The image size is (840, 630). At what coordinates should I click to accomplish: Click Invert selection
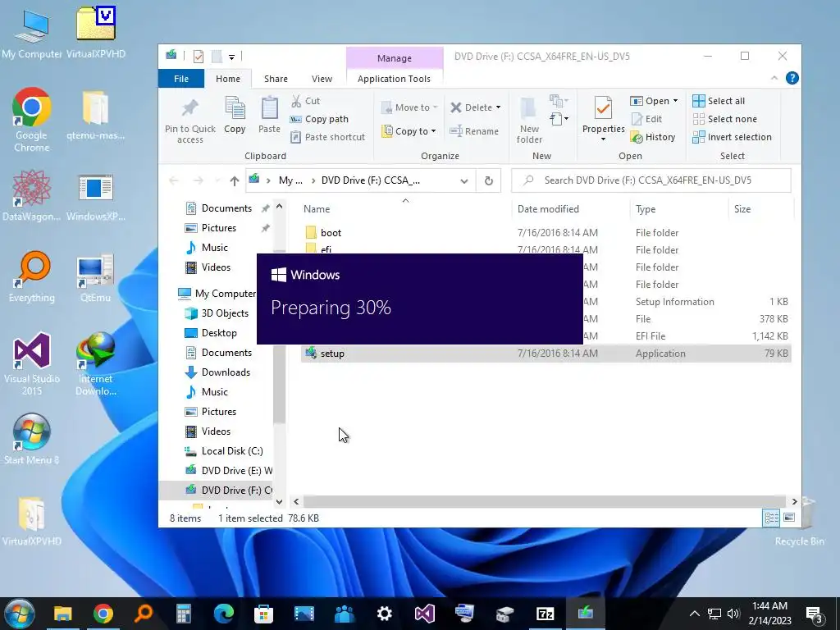tap(732, 137)
